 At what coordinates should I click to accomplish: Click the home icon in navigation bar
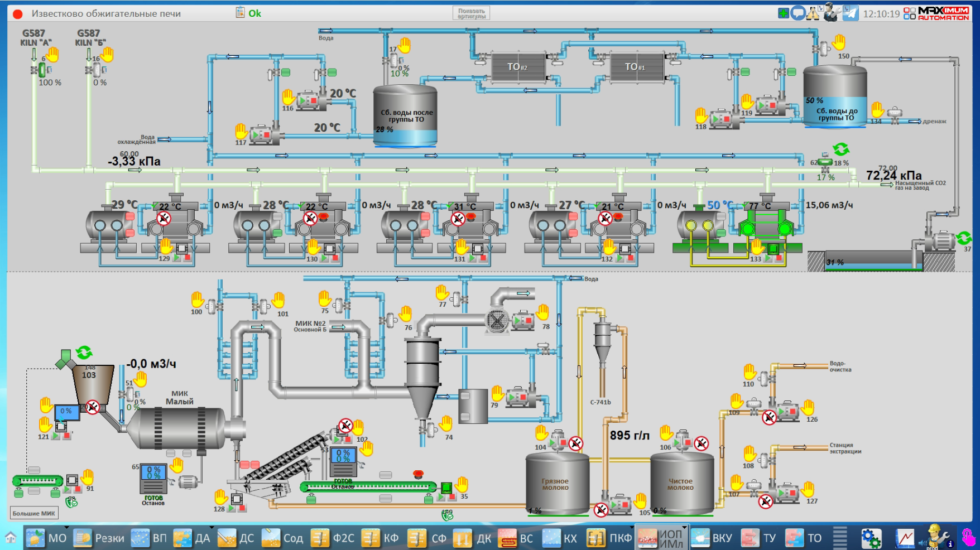pos(11,538)
